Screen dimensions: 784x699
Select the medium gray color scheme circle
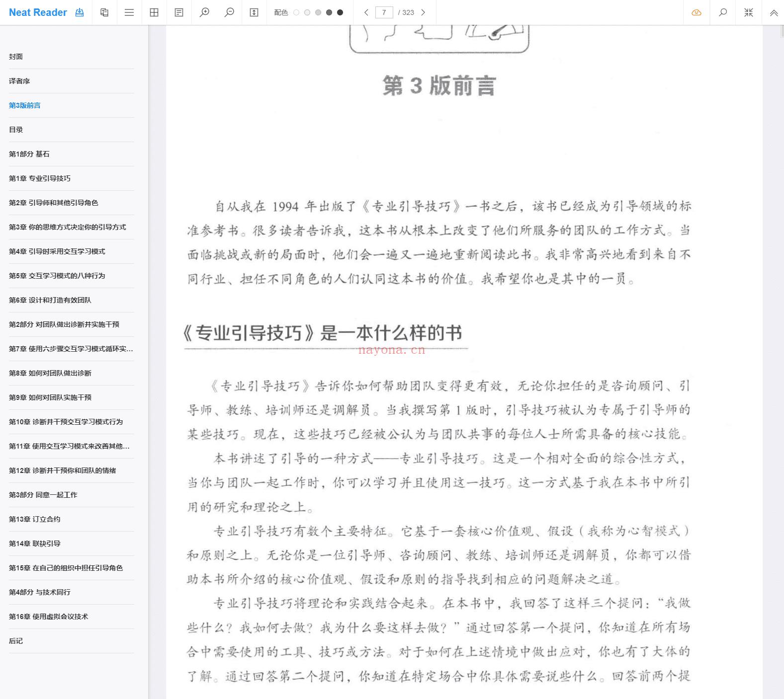pyautogui.click(x=318, y=12)
